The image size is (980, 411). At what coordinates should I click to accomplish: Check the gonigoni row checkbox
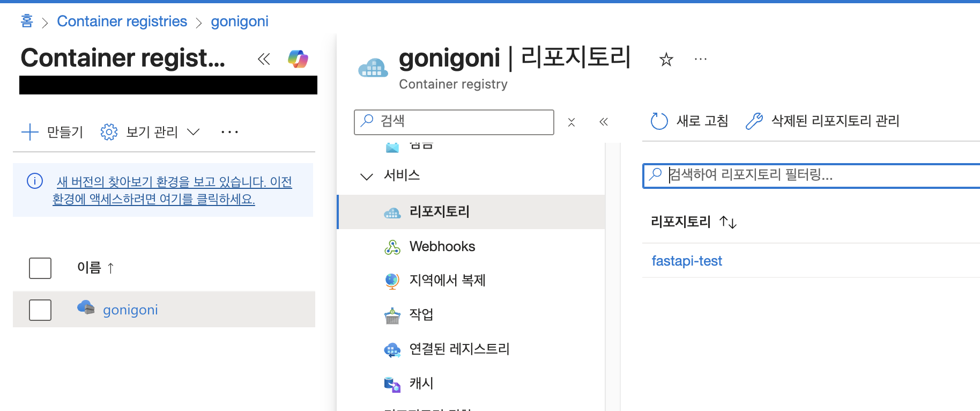(x=40, y=310)
